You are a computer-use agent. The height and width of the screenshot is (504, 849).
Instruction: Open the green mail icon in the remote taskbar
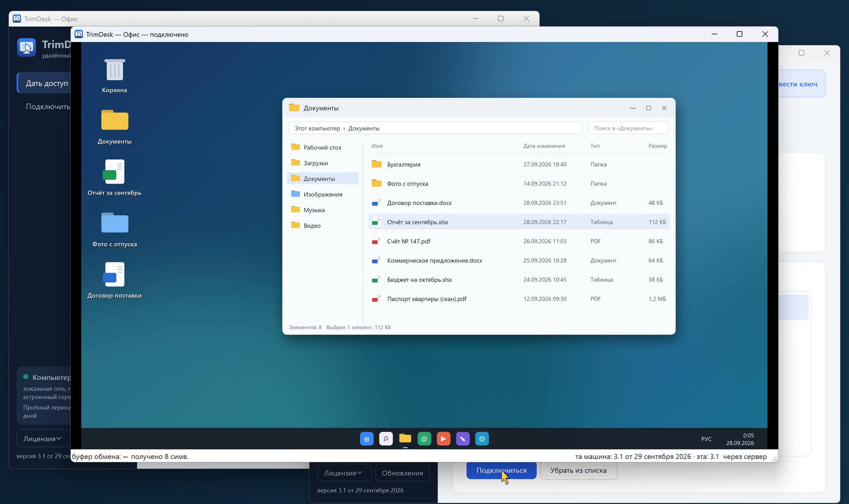tap(424, 439)
